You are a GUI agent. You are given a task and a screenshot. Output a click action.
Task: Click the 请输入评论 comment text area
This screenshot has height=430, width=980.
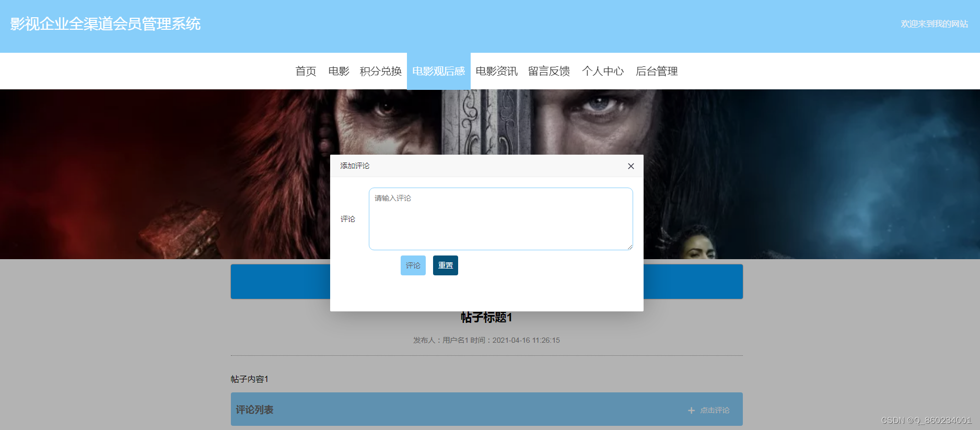tap(500, 219)
